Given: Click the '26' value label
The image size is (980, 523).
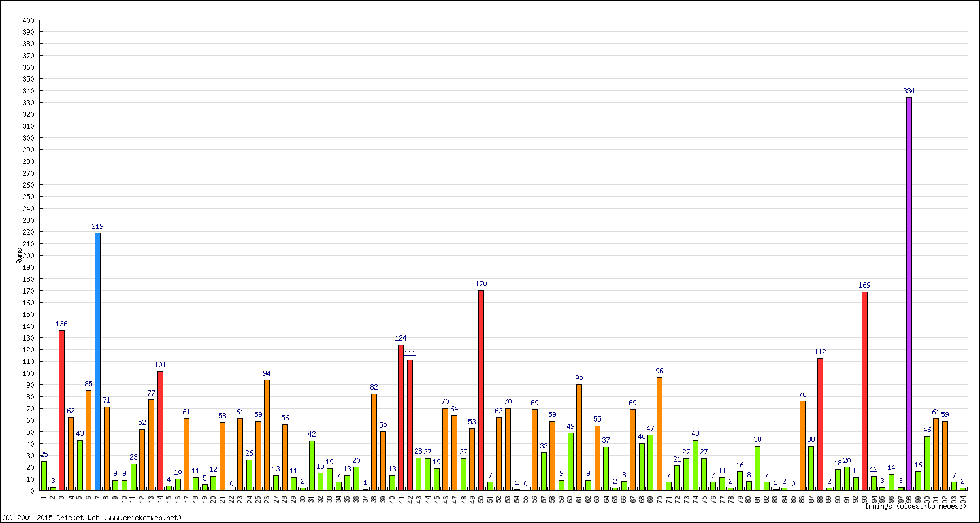Looking at the screenshot, I should [x=249, y=453].
